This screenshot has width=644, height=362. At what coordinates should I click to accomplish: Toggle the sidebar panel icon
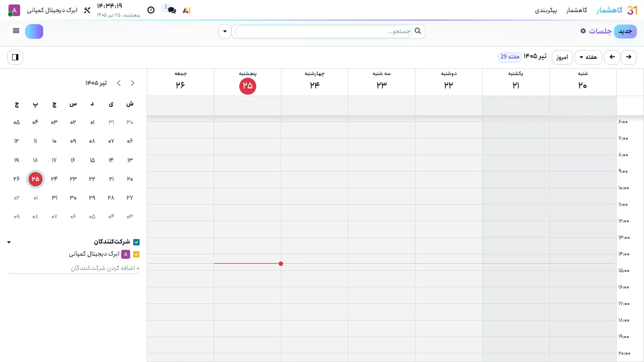tap(15, 57)
